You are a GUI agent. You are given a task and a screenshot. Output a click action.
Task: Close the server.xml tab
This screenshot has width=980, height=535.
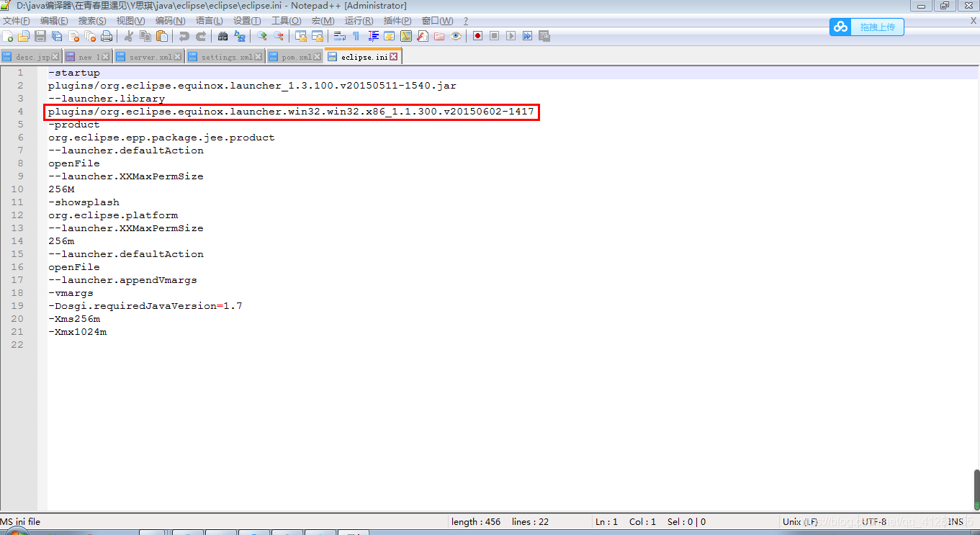tap(178, 57)
